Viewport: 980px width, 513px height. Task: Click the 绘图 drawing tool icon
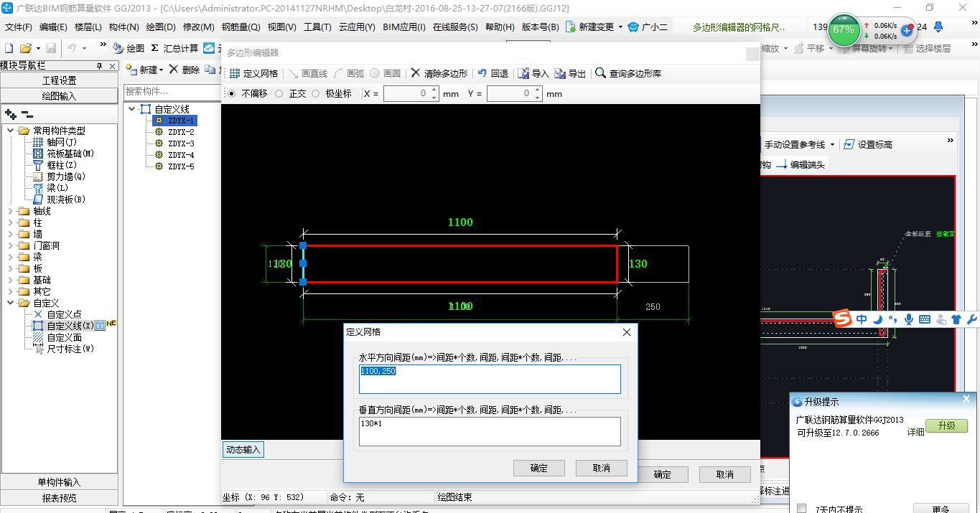pyautogui.click(x=119, y=48)
